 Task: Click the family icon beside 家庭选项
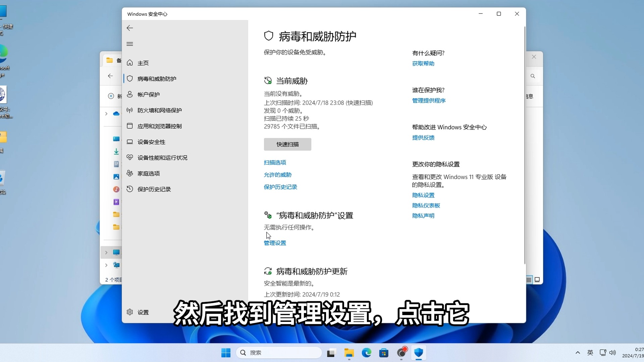[130, 173]
